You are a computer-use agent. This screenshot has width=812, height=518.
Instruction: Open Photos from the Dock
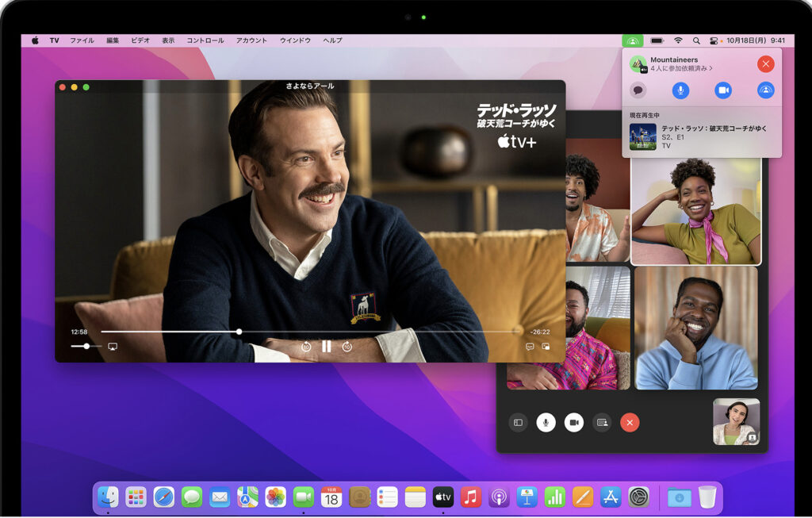pos(275,497)
